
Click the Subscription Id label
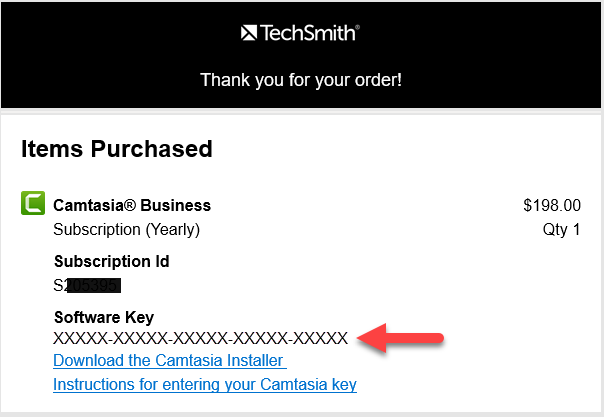[111, 262]
